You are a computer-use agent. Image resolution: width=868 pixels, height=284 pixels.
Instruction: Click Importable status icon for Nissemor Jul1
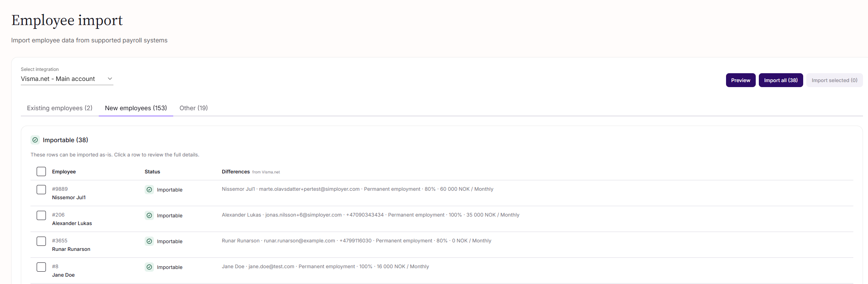pos(149,190)
